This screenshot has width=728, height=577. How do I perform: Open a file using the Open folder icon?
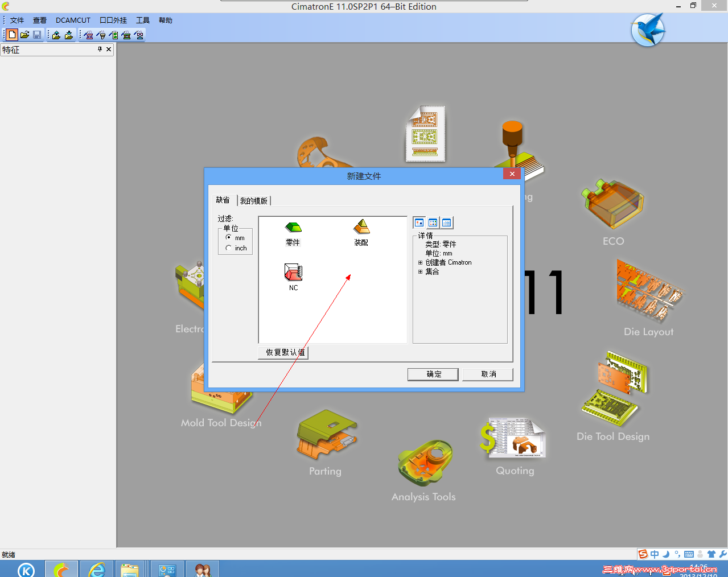click(24, 35)
